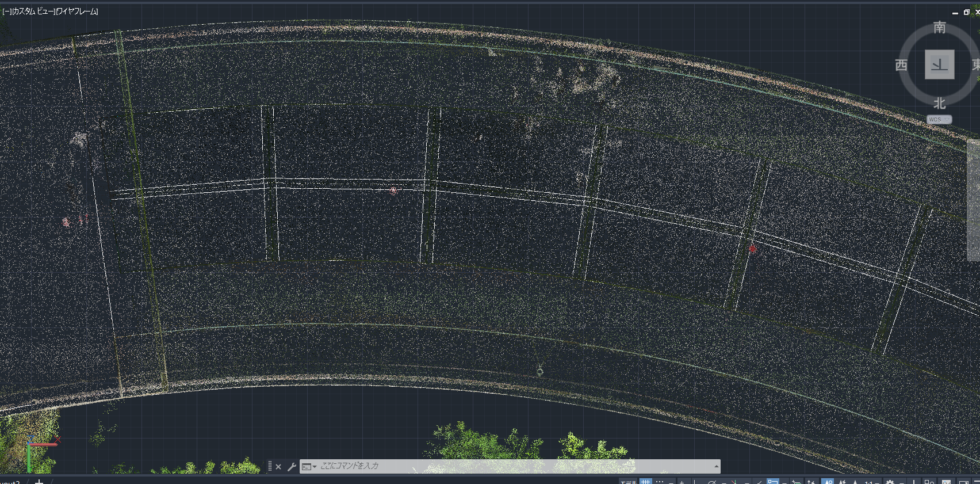Viewport: 980px width, 484px height.
Task: Select the 上 face of the ViewCube
Action: pos(939,64)
